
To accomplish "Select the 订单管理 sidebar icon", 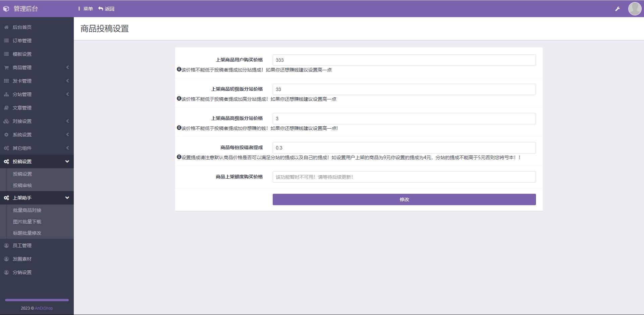I will 6,41.
